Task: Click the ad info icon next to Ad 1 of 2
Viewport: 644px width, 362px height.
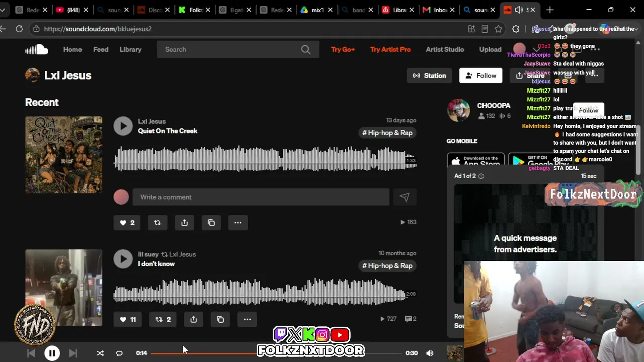Action: (x=481, y=176)
